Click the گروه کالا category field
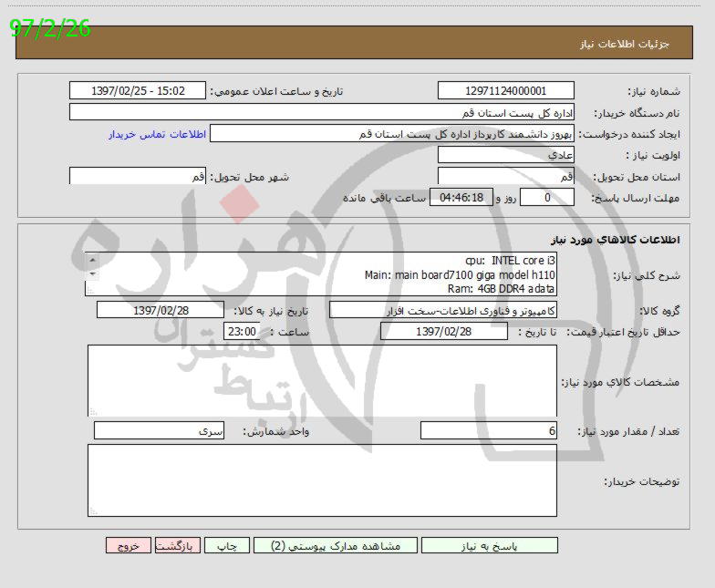This screenshot has height=588, width=715. point(442,311)
